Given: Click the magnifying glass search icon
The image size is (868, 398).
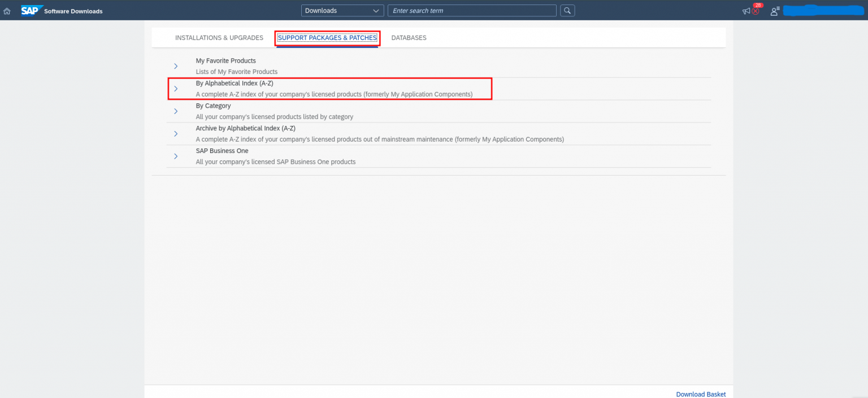Looking at the screenshot, I should click(567, 10).
